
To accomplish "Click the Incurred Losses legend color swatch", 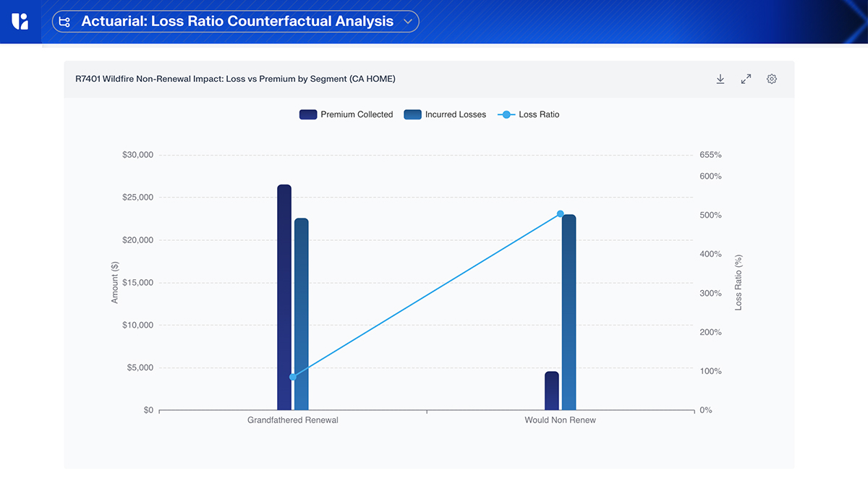I will [x=412, y=114].
